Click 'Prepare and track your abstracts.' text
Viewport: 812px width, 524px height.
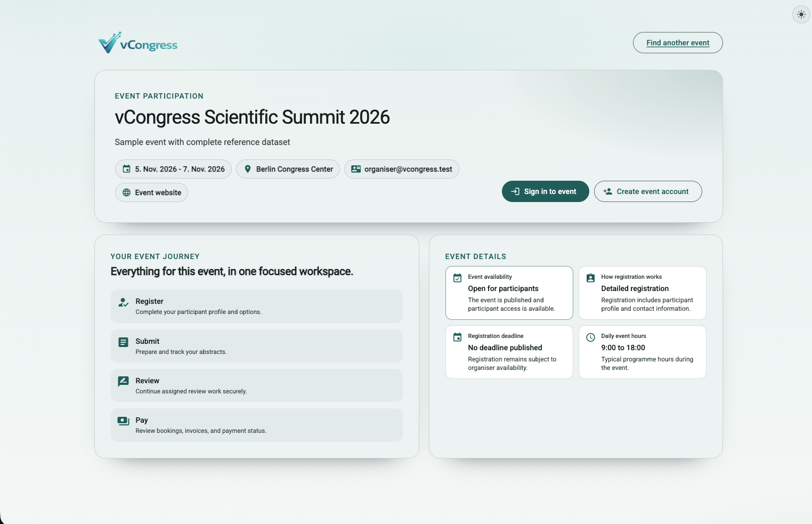click(x=181, y=352)
